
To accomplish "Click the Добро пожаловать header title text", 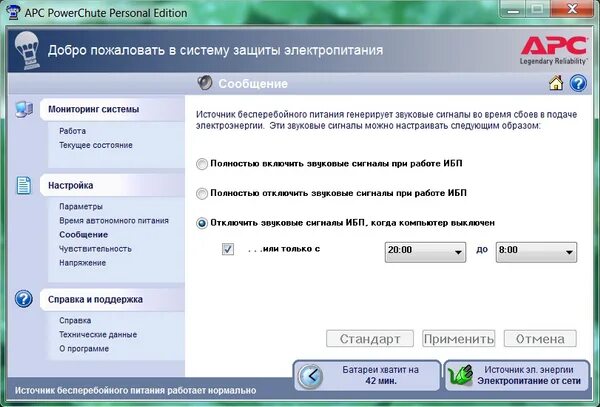I will pos(215,50).
